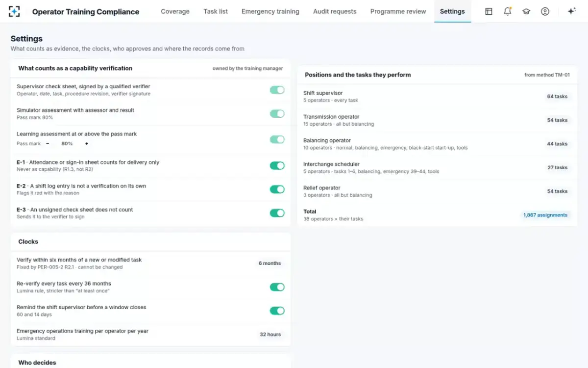Click the graduation cap training icon
588x368 pixels.
point(526,11)
